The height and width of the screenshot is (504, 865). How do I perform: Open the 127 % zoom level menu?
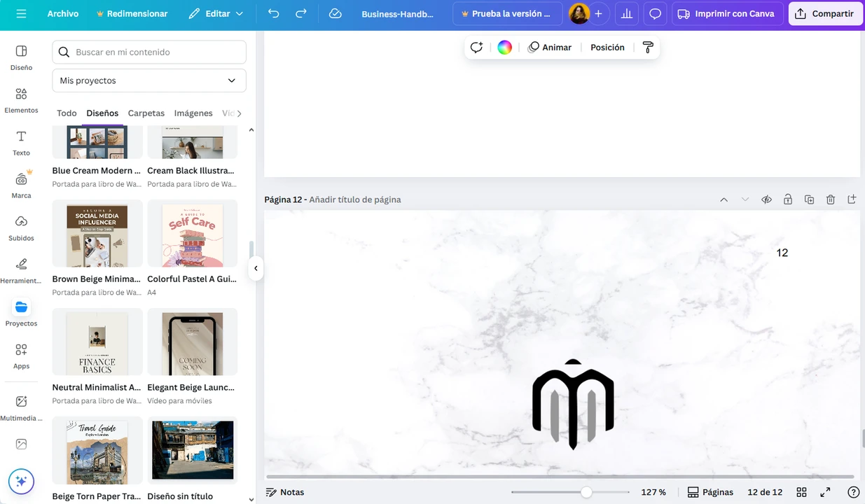point(653,492)
